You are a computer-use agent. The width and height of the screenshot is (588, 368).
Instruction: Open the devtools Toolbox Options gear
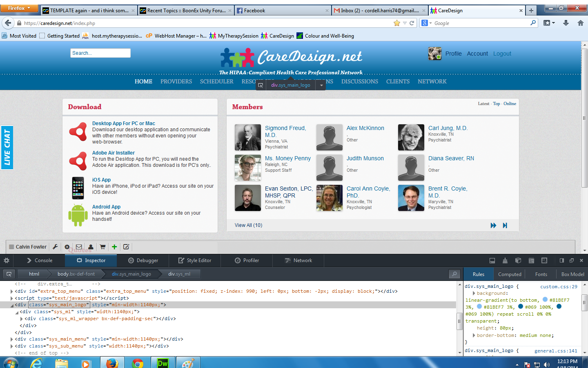pos(7,260)
